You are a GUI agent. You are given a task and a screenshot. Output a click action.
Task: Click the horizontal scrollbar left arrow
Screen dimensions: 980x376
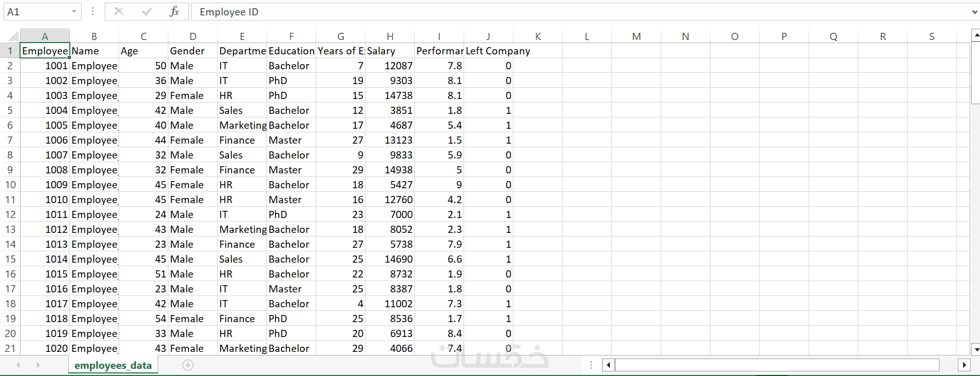coord(608,365)
